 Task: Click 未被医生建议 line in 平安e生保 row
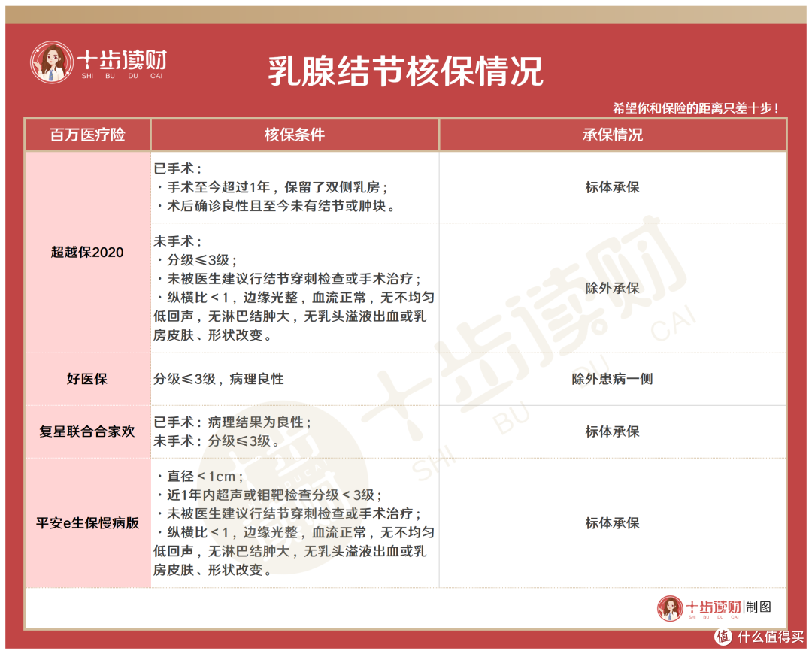click(289, 513)
